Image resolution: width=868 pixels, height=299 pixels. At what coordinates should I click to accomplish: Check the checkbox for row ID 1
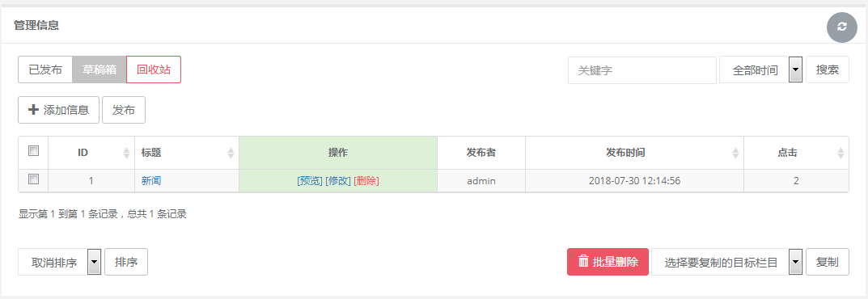coord(34,179)
